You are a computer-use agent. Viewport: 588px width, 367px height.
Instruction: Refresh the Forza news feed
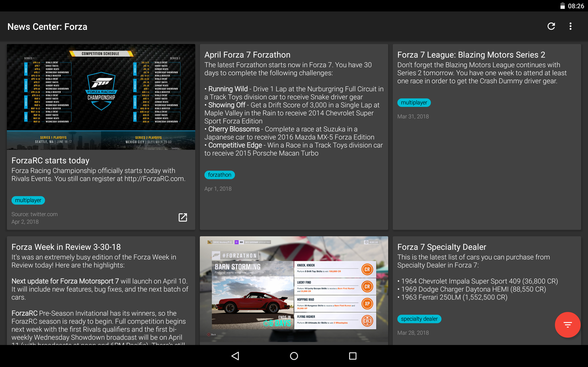[551, 26]
